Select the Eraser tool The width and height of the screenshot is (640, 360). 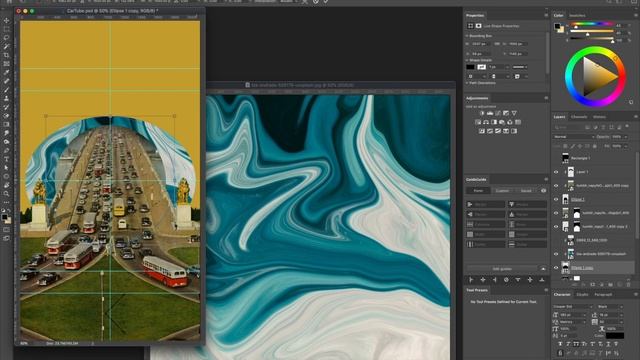6,116
